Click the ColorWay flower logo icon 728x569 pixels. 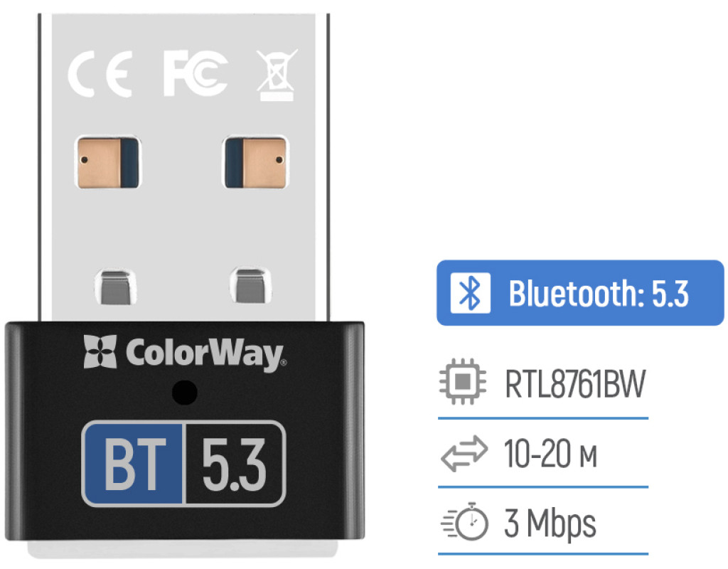point(100,351)
